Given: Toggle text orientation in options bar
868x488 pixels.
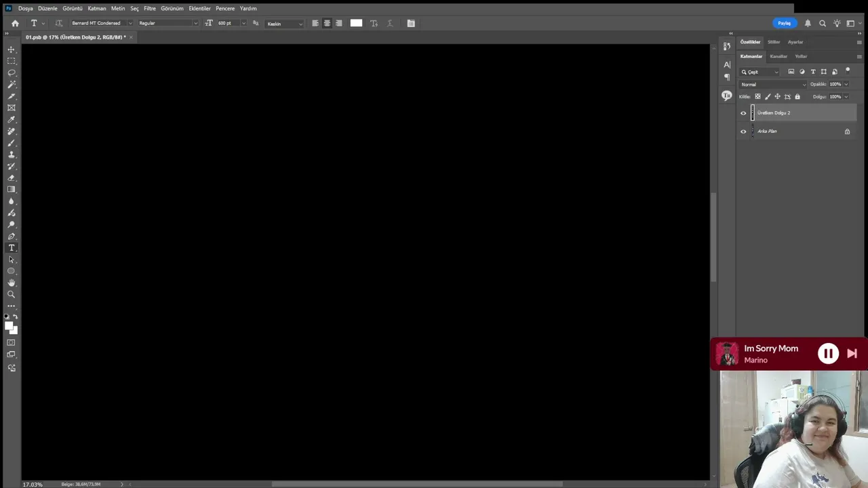Looking at the screenshot, I should pos(59,23).
